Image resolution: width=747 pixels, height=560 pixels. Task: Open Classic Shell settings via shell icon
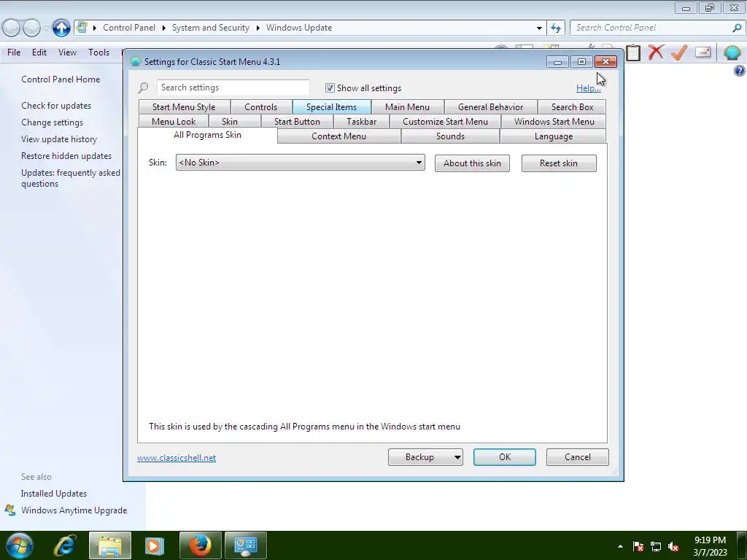(x=732, y=52)
